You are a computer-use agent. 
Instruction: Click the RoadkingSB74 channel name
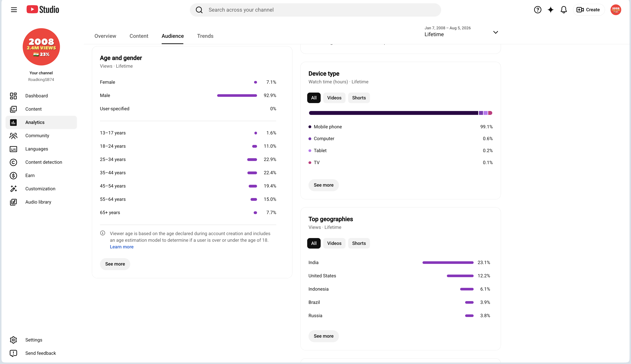point(41,79)
